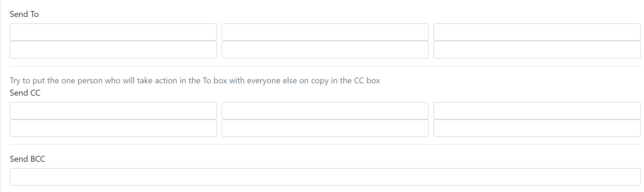This screenshot has width=644, height=192.
Task: Click the first Send CC input field
Action: (x=113, y=110)
